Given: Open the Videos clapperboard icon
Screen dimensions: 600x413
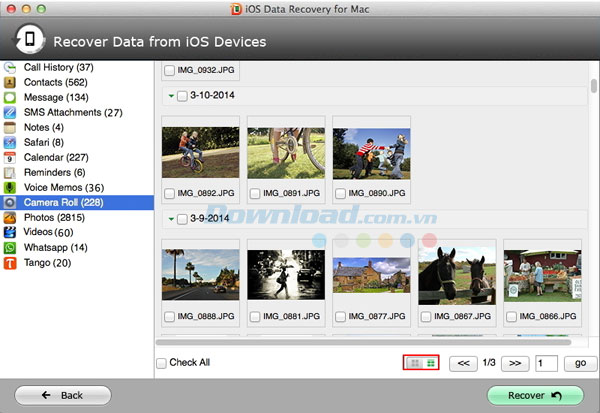Looking at the screenshot, I should [10, 232].
